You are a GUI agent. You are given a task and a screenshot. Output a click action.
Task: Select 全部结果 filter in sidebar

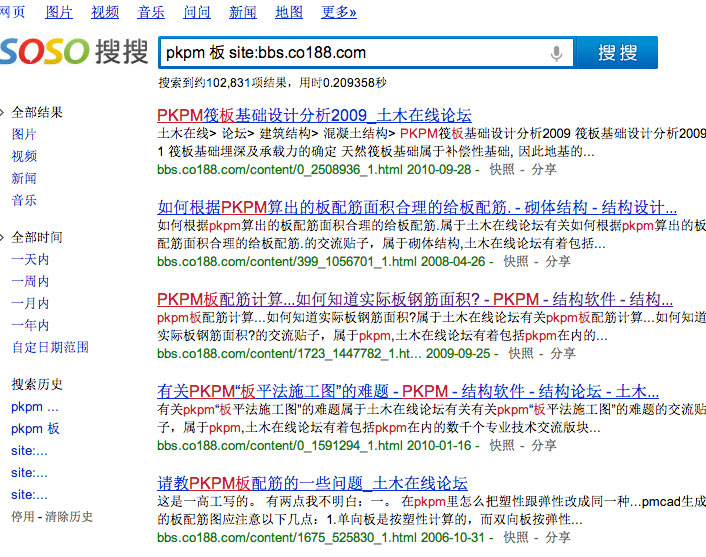click(x=37, y=112)
